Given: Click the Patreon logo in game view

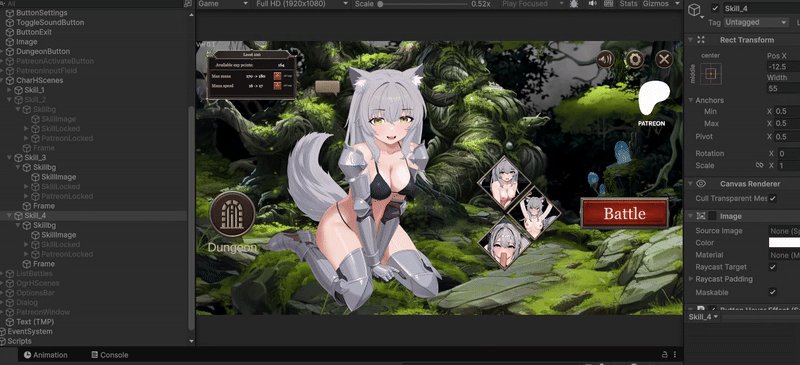Looking at the screenshot, I should pyautogui.click(x=654, y=98).
